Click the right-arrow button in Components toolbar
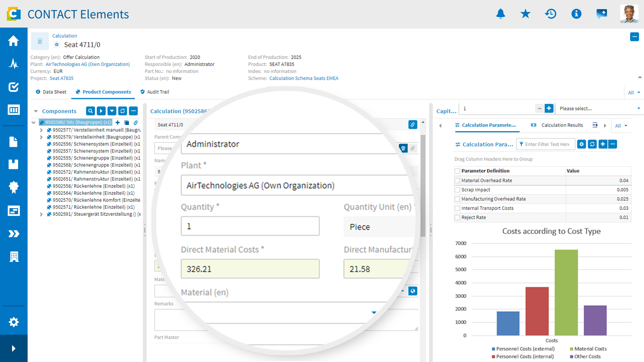Viewport: 644px width, 362px height. 101,111
